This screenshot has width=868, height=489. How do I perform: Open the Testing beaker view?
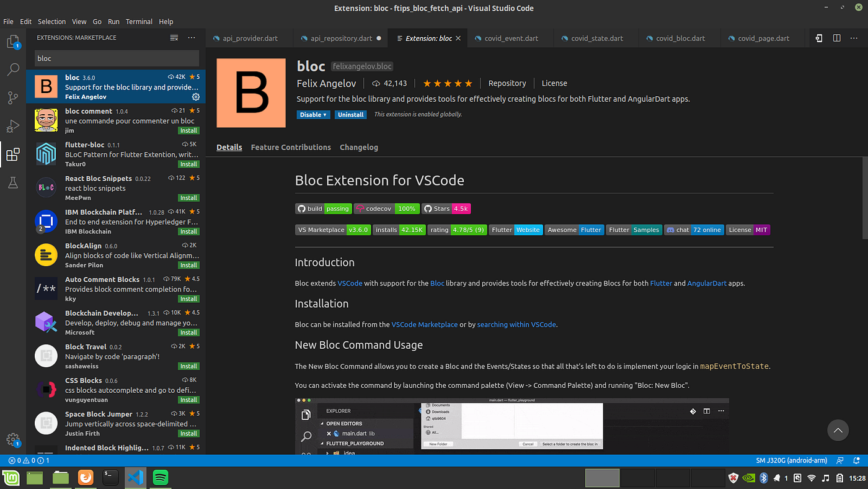(x=13, y=183)
